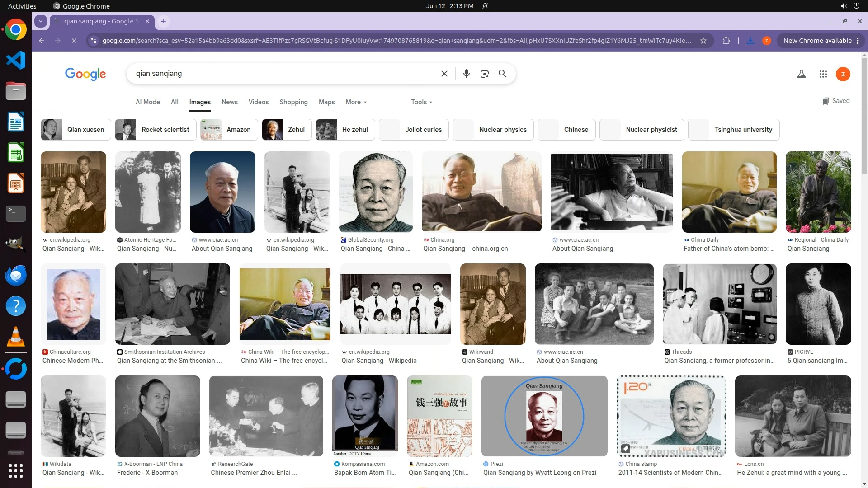Expand the More search categories dropdown
868x488 pixels.
(x=356, y=102)
